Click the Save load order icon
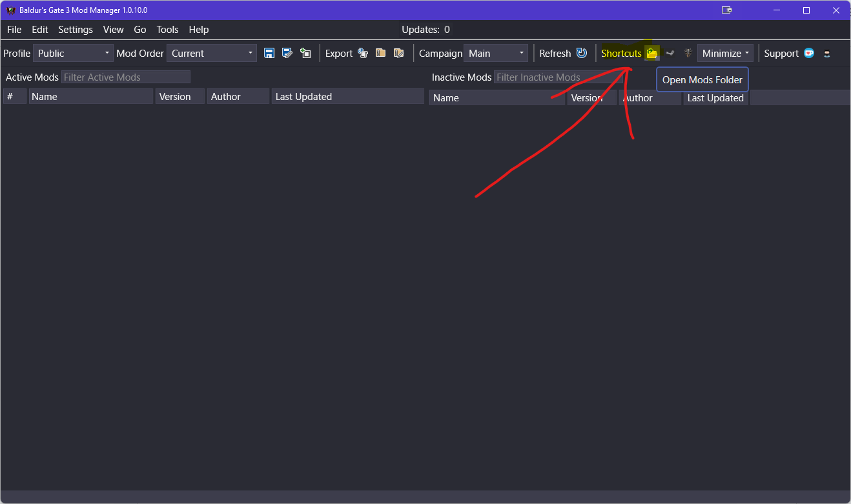Viewport: 851px width, 504px height. pos(269,53)
